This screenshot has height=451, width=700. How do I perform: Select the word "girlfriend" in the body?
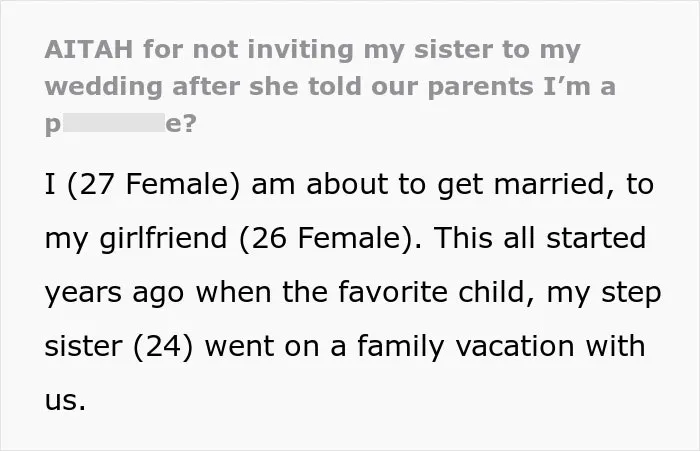tap(163, 238)
